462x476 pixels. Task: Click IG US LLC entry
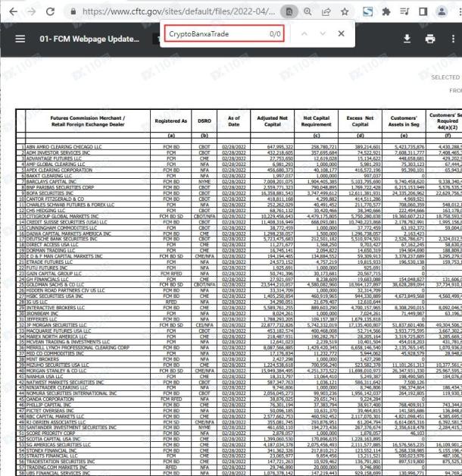(36, 302)
